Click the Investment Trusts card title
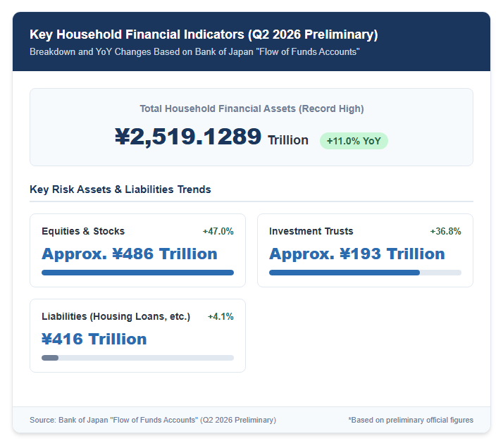Screen dimensions: 503x448 pos(311,231)
